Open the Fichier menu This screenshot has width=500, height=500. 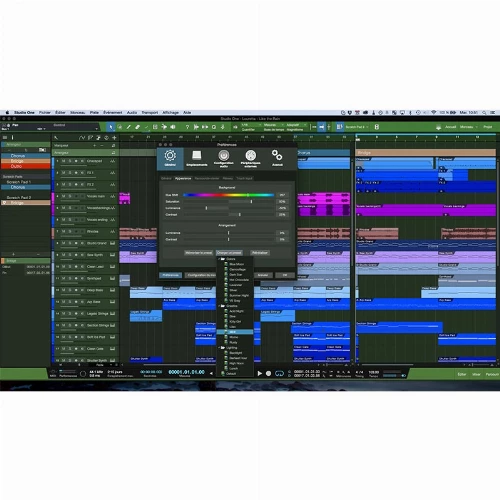[x=45, y=113]
